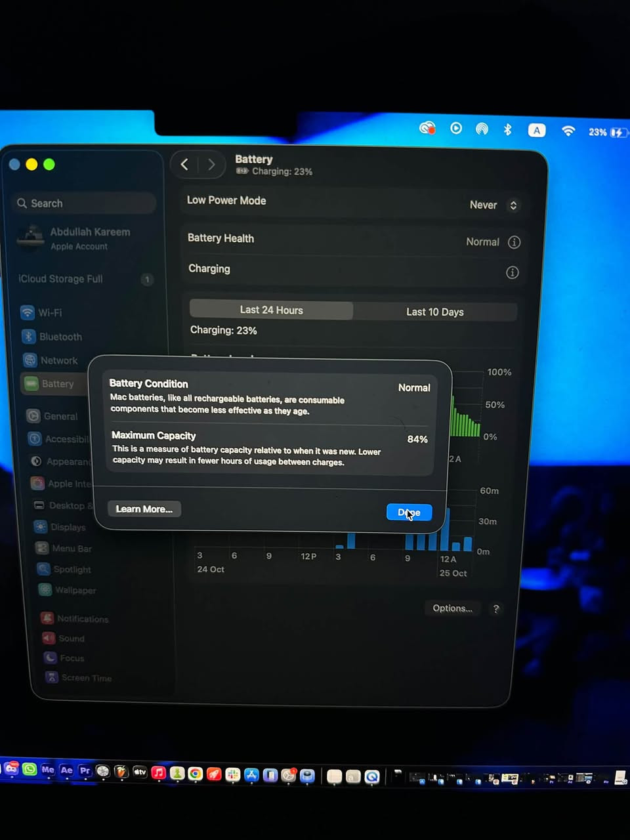The height and width of the screenshot is (840, 630).
Task: Open Adobe Media Encoder from the Dock
Action: coord(48,770)
